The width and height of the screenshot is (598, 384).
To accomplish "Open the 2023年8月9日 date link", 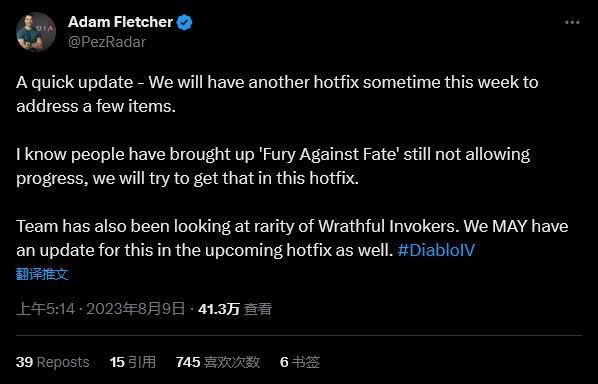I will 136,308.
